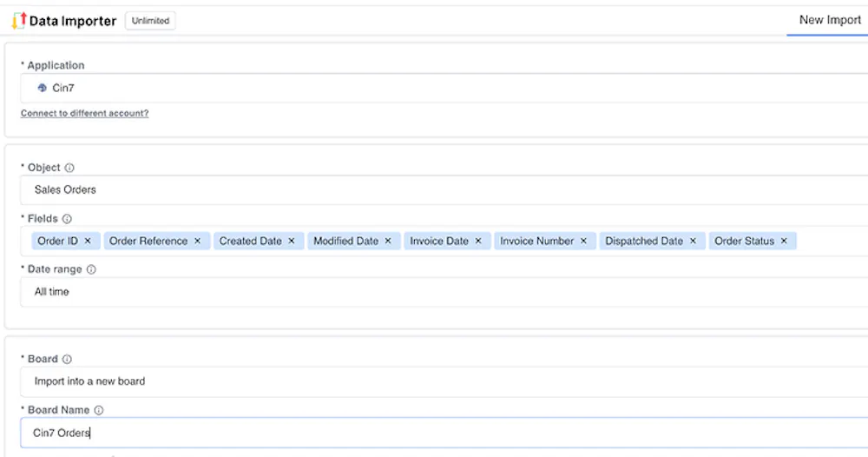Click Connect to different account link
868x457 pixels.
(85, 113)
